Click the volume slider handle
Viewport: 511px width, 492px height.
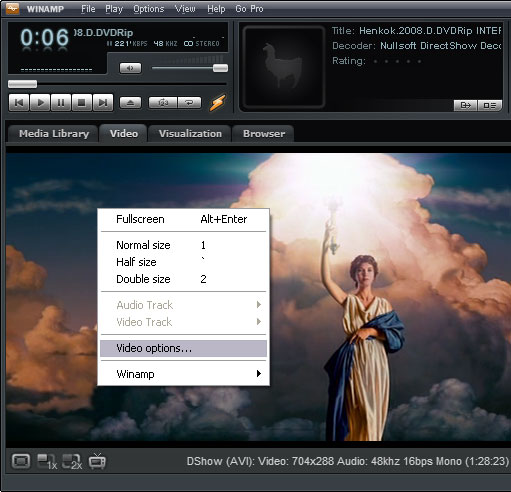pos(220,68)
